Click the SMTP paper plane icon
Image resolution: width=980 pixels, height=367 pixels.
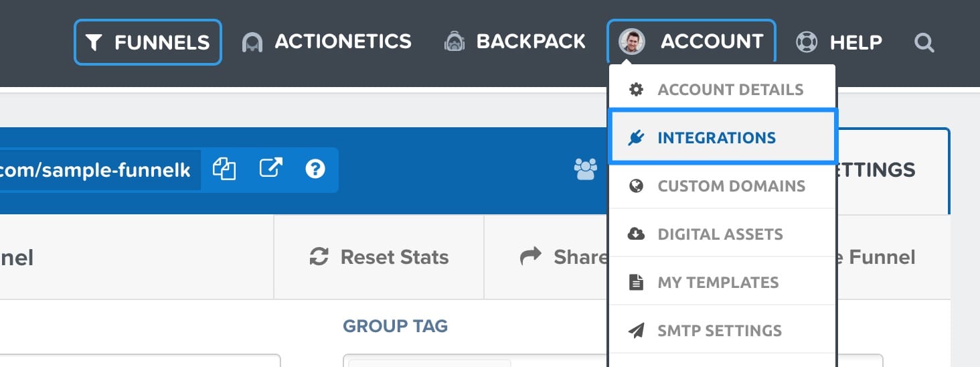tap(636, 330)
